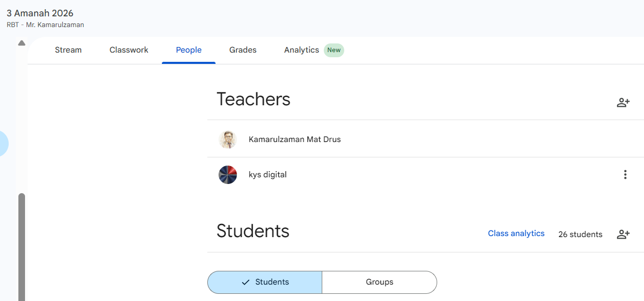Image resolution: width=644 pixels, height=301 pixels.
Task: Open the invite students dialog
Action: click(x=623, y=234)
